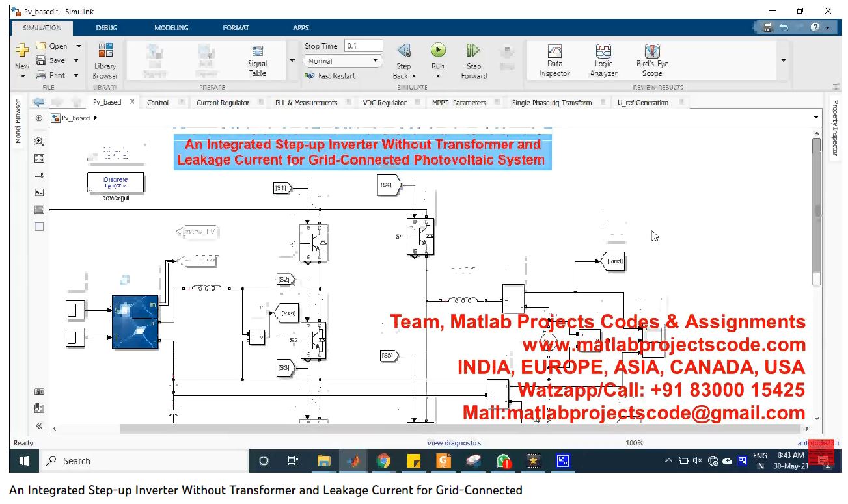Image resolution: width=848 pixels, height=504 pixels.
Task: Click the View diagnostics link
Action: tap(454, 443)
